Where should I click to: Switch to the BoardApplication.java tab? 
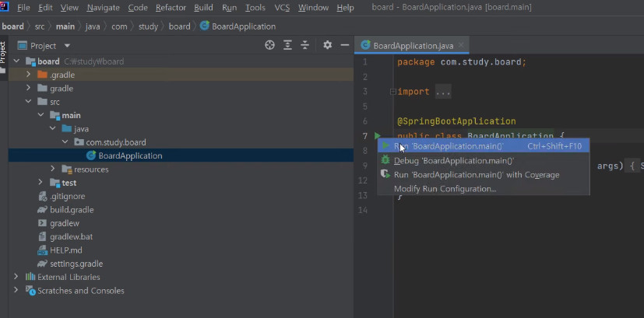[413, 46]
